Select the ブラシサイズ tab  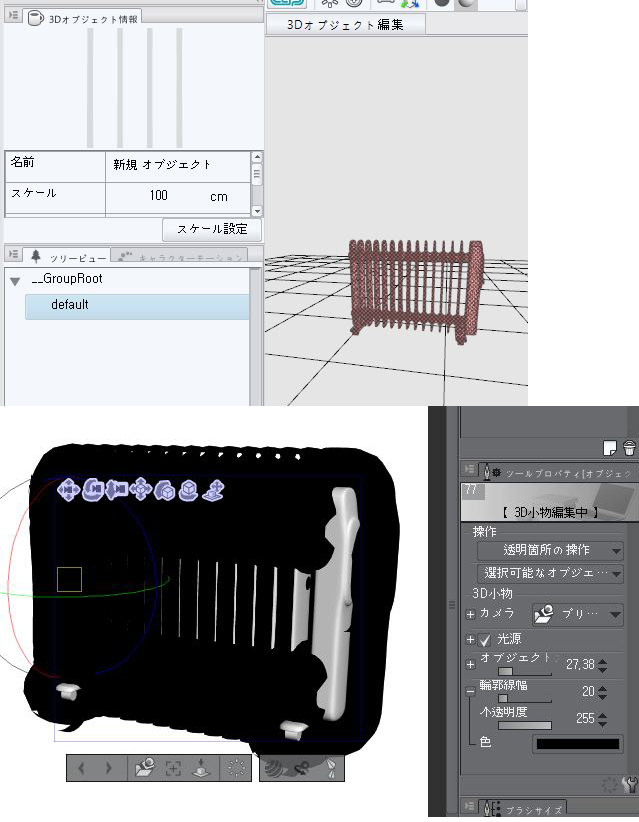coord(522,808)
